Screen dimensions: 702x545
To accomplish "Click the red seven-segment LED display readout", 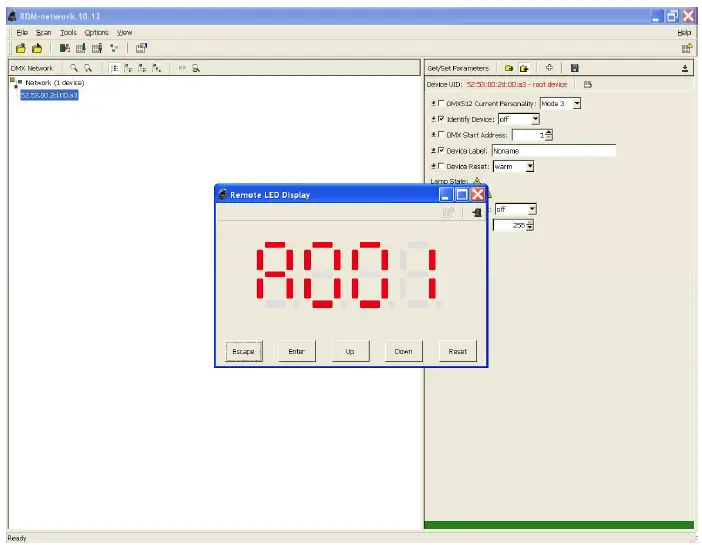I will pos(347,275).
